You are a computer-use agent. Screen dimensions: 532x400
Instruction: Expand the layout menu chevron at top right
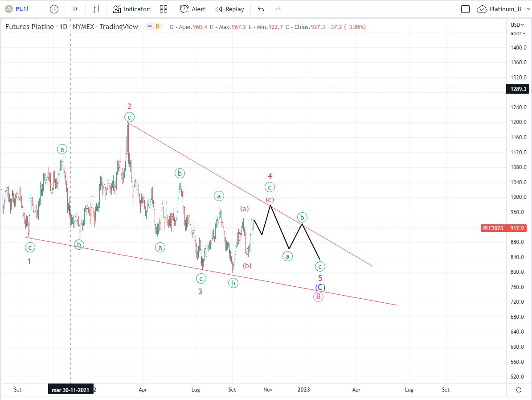[x=528, y=9]
